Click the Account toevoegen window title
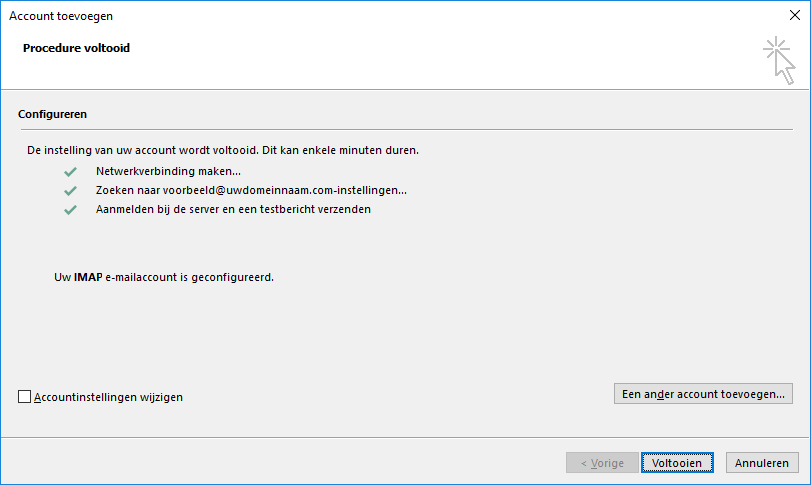This screenshot has width=811, height=485. point(61,16)
